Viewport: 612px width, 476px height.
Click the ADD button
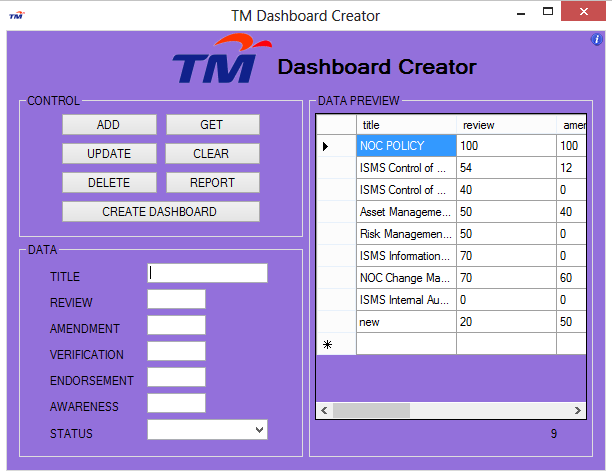109,124
